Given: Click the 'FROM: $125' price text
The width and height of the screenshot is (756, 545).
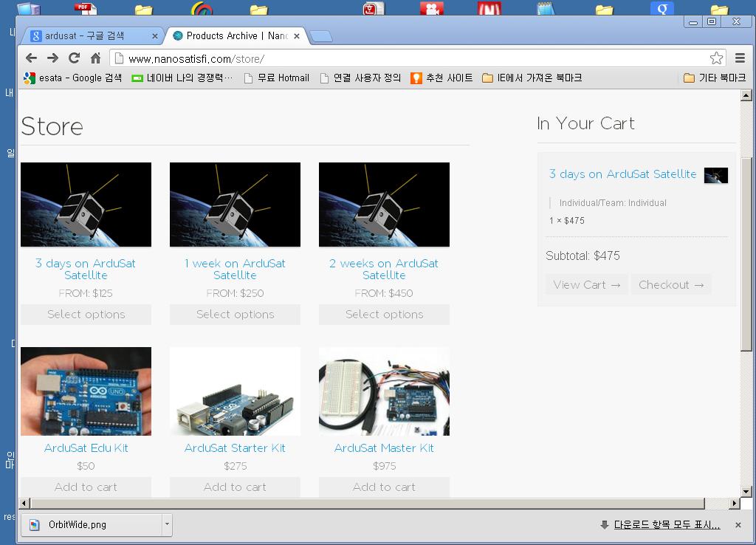Looking at the screenshot, I should (86, 293).
